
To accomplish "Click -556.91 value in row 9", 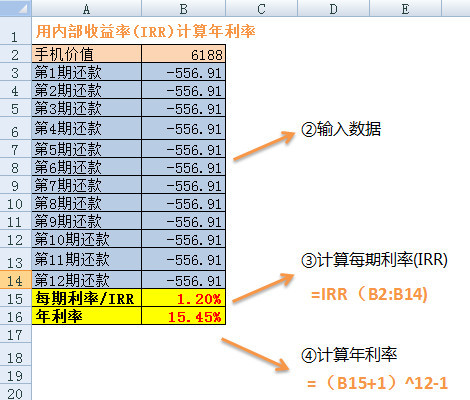I will pyautogui.click(x=184, y=185).
